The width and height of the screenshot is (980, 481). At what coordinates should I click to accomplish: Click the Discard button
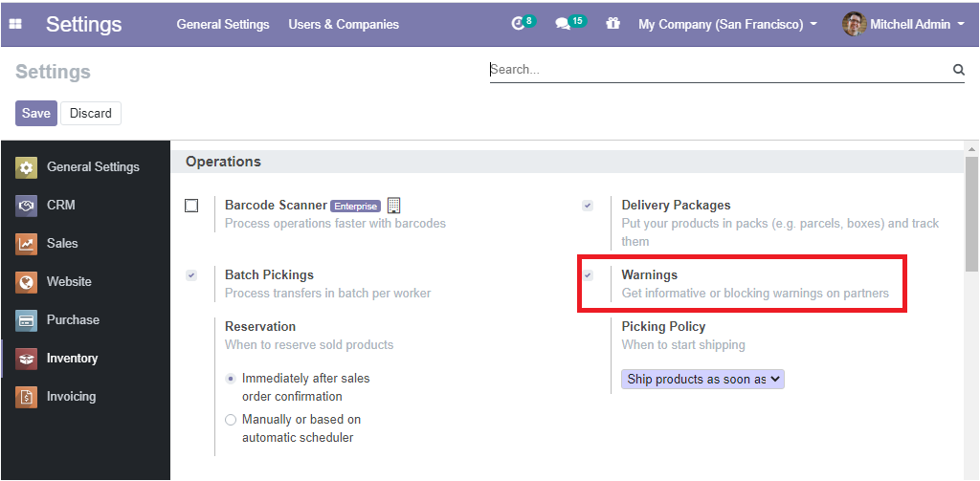click(x=91, y=113)
